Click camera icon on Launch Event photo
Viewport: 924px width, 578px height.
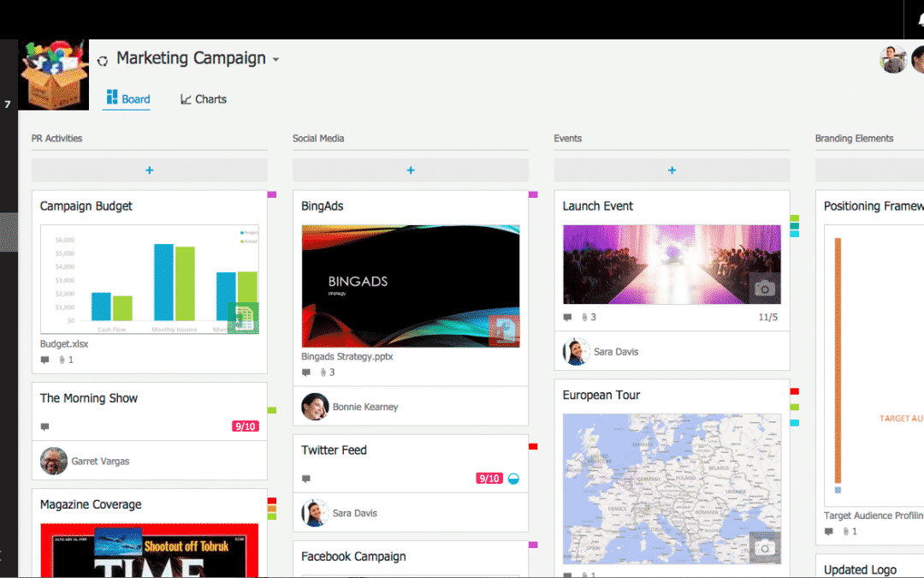point(765,288)
